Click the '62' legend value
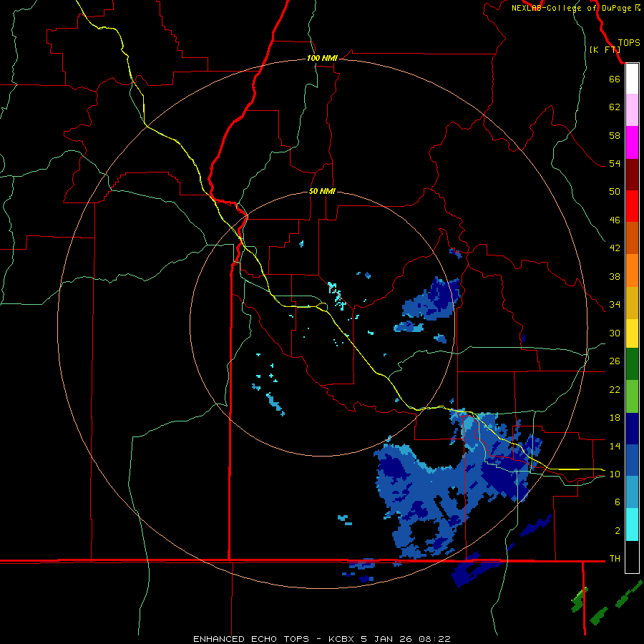 coord(615,107)
